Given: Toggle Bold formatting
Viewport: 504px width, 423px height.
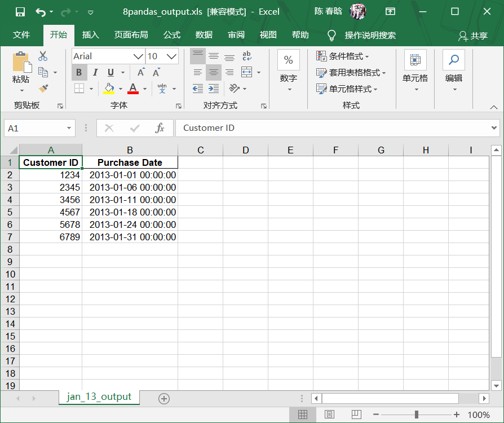Looking at the screenshot, I should click(x=79, y=72).
